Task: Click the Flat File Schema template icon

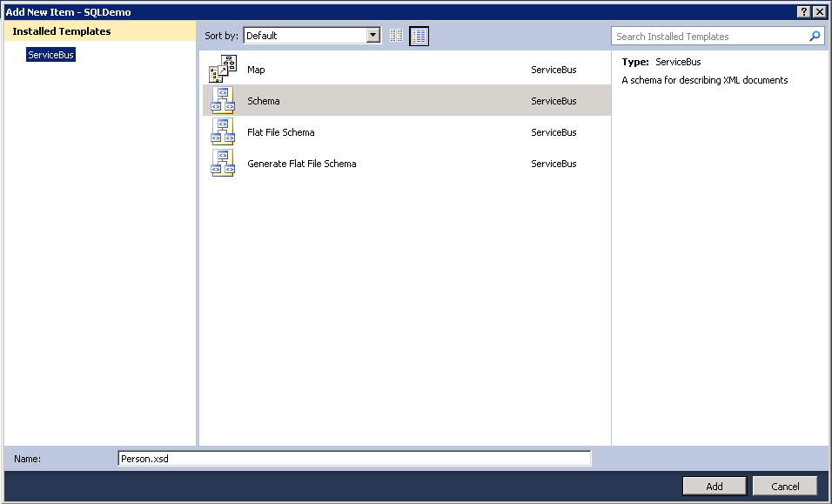Action: pyautogui.click(x=223, y=132)
